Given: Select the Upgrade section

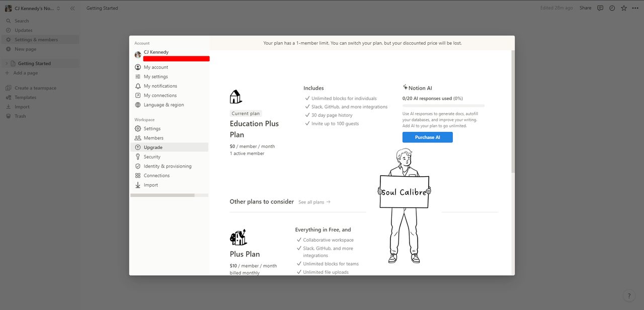Looking at the screenshot, I should point(169,147).
